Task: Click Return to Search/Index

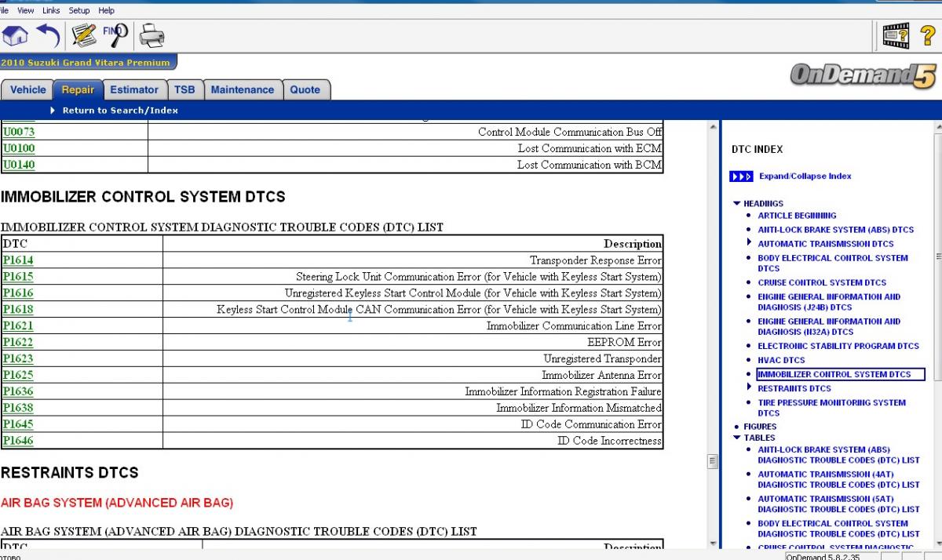Action: pyautogui.click(x=120, y=111)
